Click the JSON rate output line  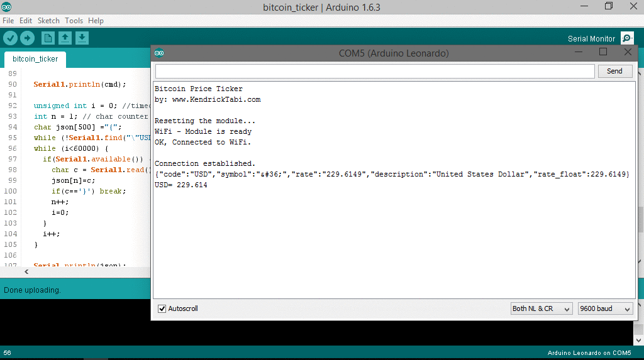[392, 175]
